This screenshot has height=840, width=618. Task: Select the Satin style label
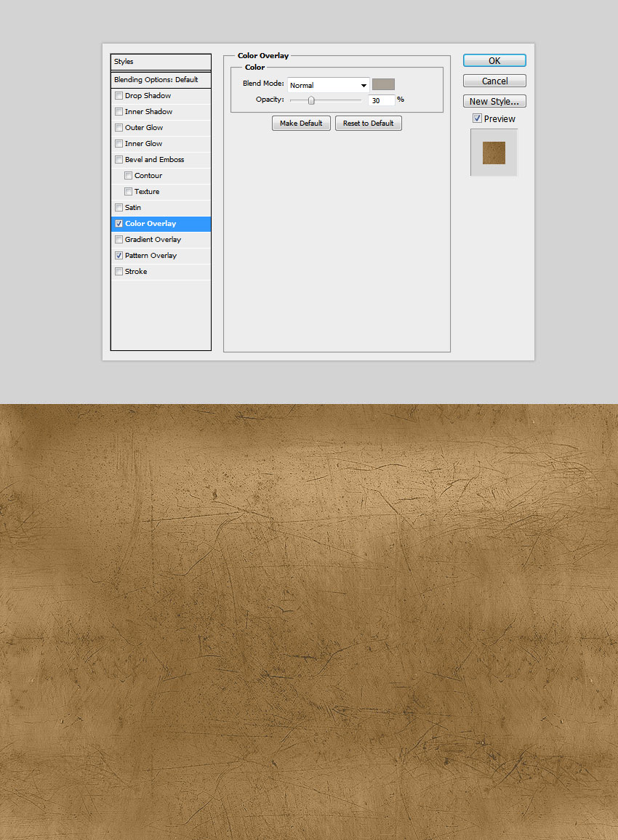(133, 208)
